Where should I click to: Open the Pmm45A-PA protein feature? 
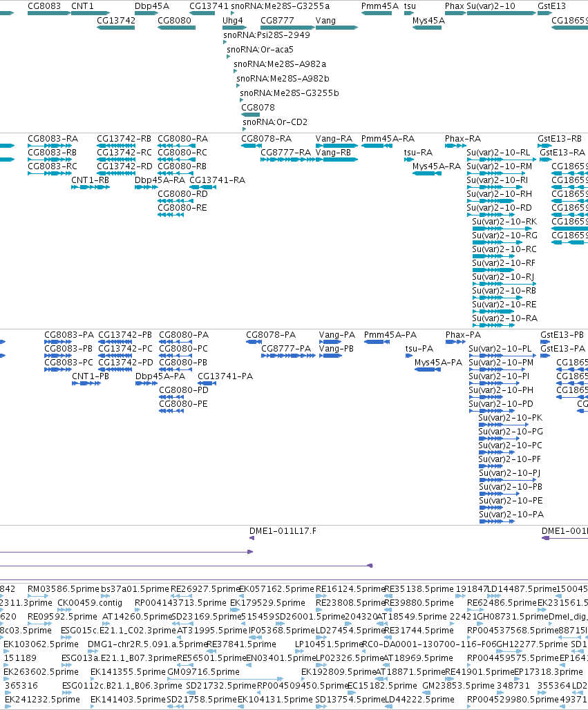377,342
